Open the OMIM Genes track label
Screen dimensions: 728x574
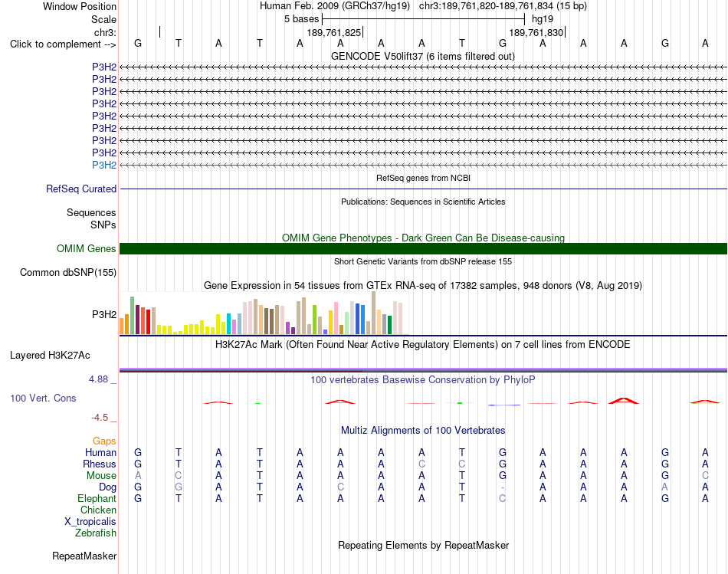click(87, 249)
